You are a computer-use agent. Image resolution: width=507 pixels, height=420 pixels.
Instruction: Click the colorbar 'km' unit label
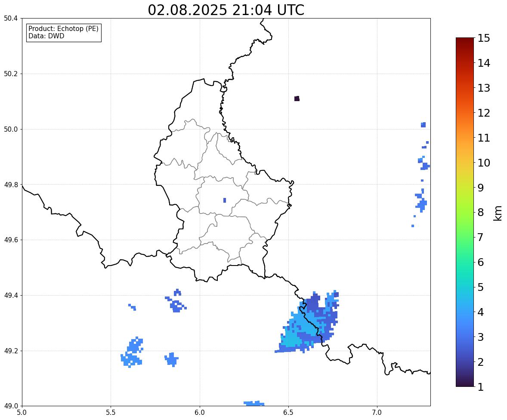(498, 213)
